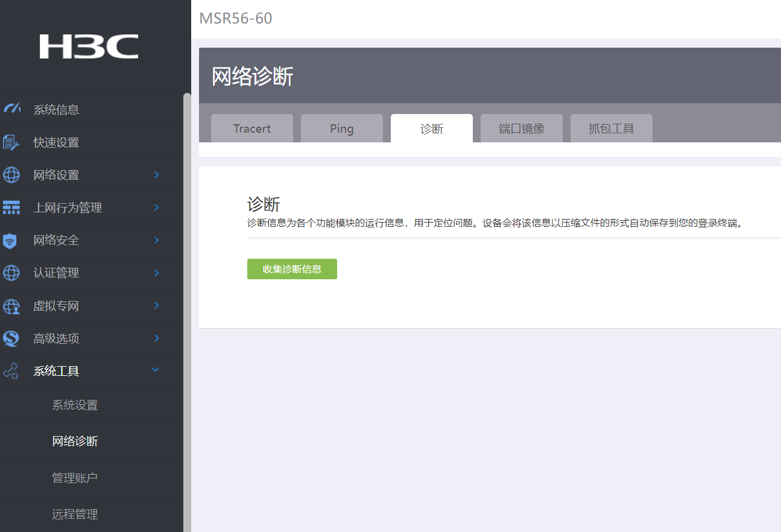Click the MSR56-60 device name
This screenshot has height=532, width=781.
236,19
